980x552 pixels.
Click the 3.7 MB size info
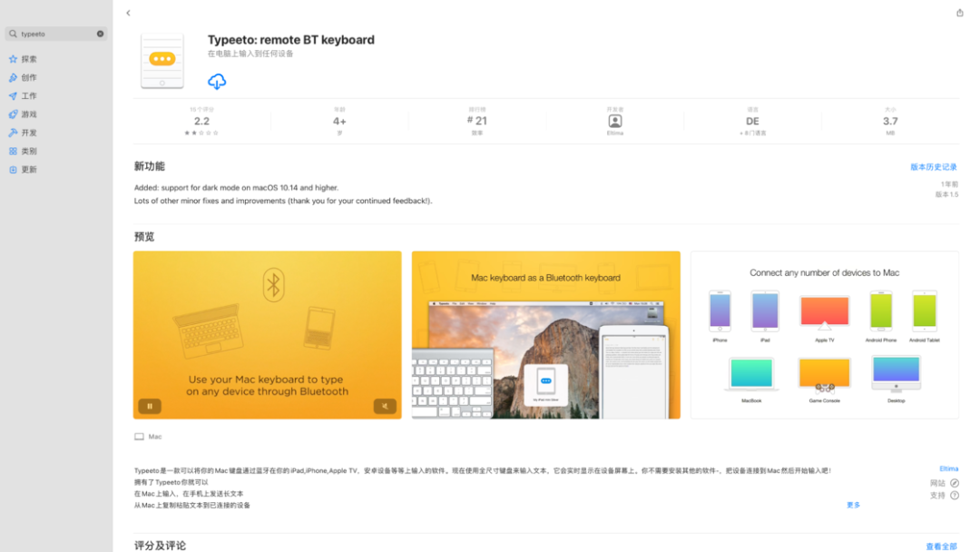pos(890,122)
